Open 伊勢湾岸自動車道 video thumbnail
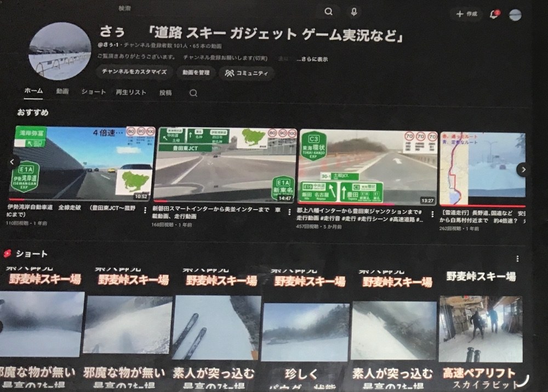548x392 pixels. coord(82,164)
